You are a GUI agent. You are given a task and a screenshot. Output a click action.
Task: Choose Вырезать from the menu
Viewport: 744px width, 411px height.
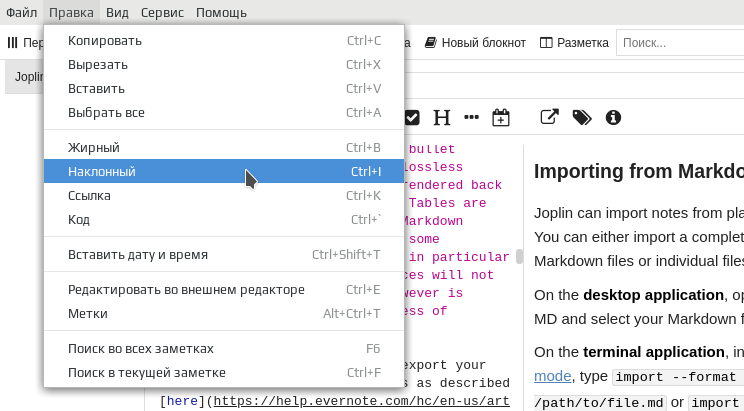click(224, 65)
